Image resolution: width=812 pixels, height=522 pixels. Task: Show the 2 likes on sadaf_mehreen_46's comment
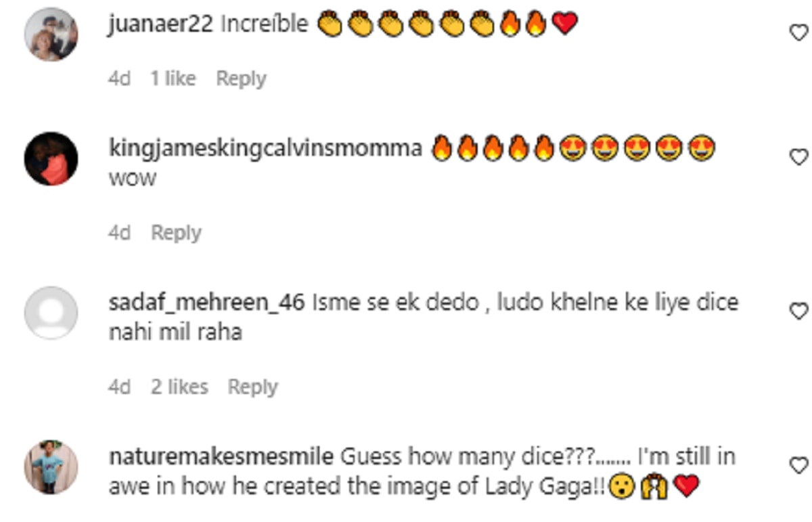[179, 387]
